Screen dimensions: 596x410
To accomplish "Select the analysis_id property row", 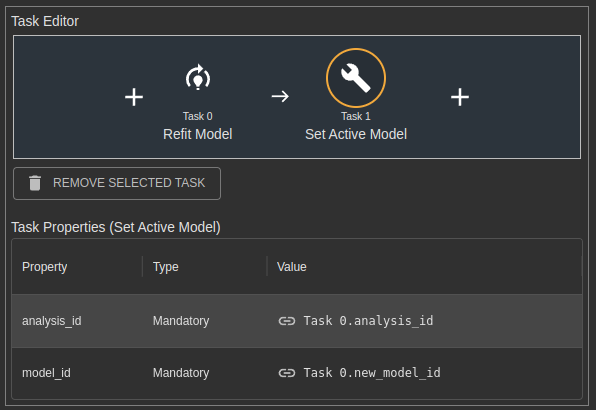I will tap(297, 321).
